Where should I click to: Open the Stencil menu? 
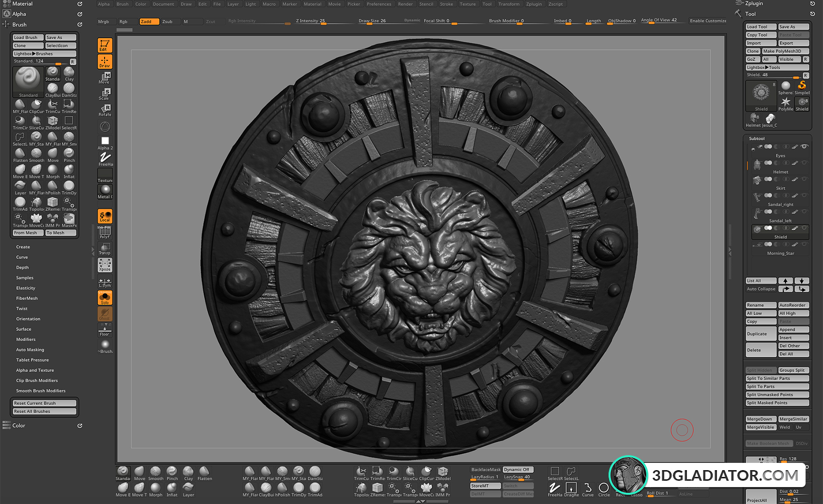[427, 4]
